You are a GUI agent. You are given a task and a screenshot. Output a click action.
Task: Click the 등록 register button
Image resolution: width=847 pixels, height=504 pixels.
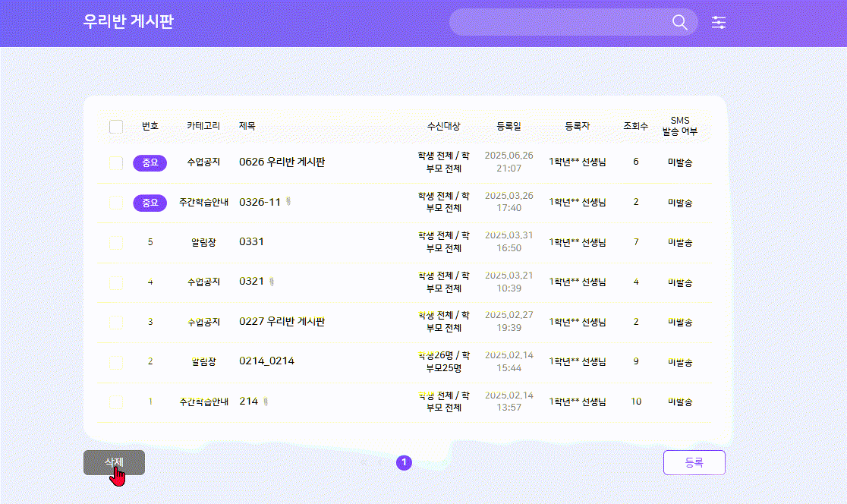[694, 462]
